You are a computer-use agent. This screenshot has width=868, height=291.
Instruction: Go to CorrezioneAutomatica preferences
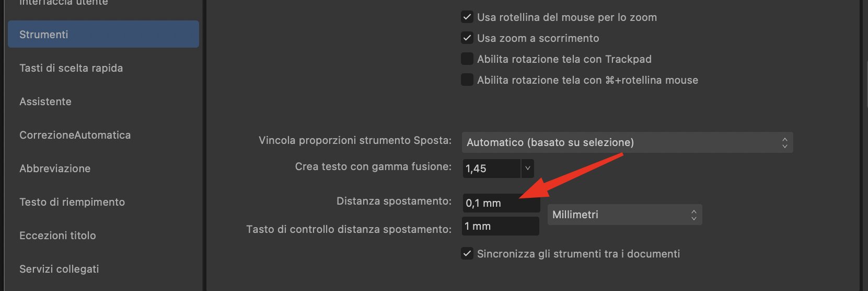[x=103, y=135]
